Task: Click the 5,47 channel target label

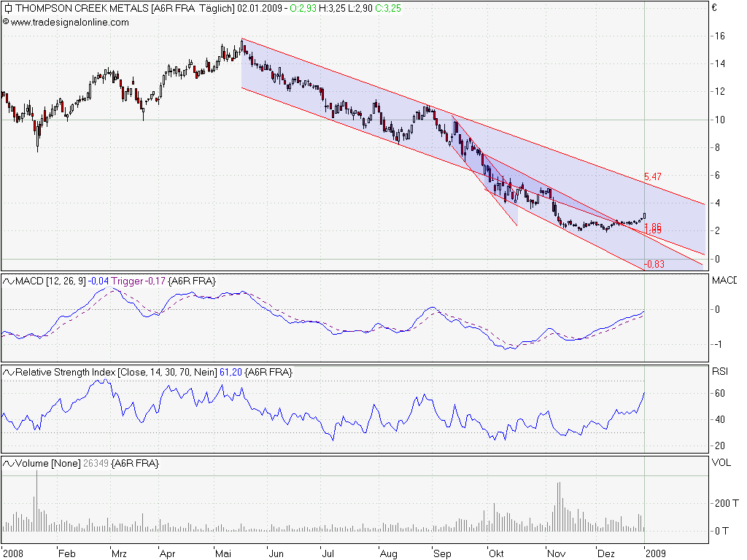Action: click(651, 176)
